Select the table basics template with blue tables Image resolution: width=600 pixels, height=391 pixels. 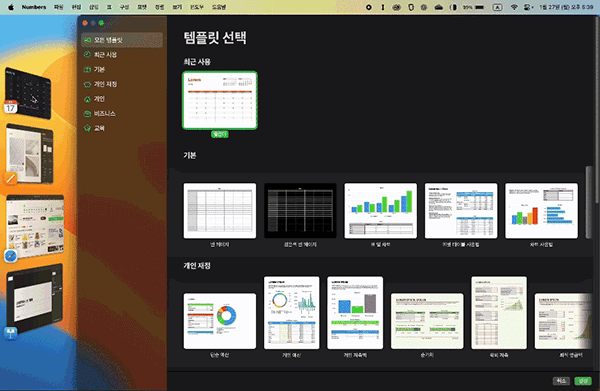tap(461, 210)
